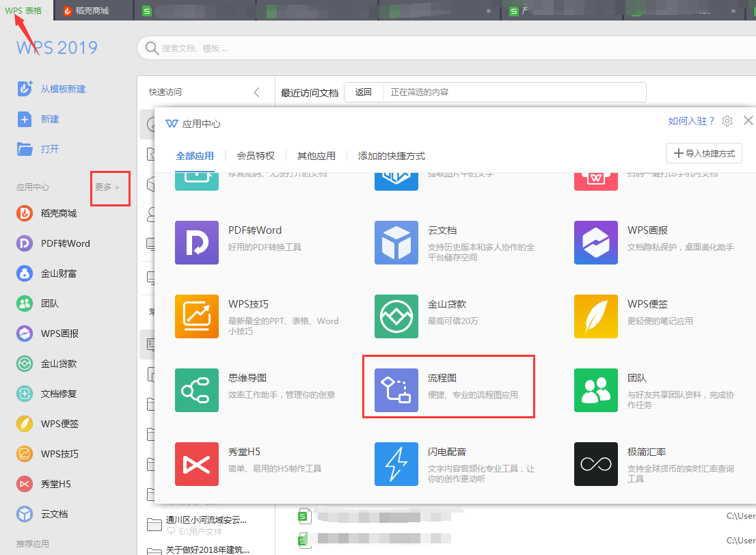Open 金山贷款 from the left sidebar
This screenshot has height=555, width=756.
click(46, 364)
